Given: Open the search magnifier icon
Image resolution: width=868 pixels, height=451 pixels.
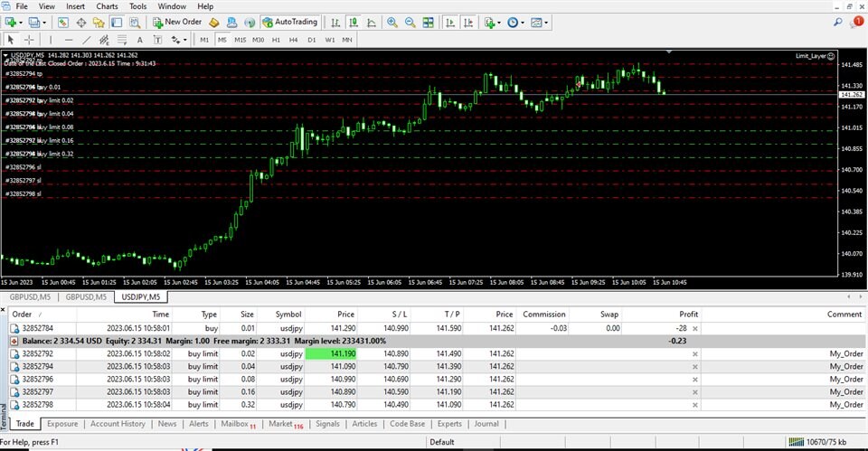Looking at the screenshot, I should [x=838, y=22].
